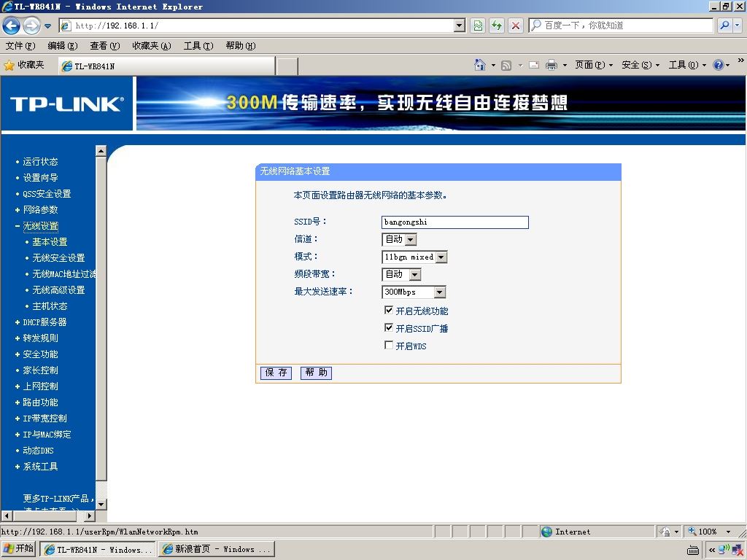Expand the 路由功能 sidebar section

click(41, 402)
